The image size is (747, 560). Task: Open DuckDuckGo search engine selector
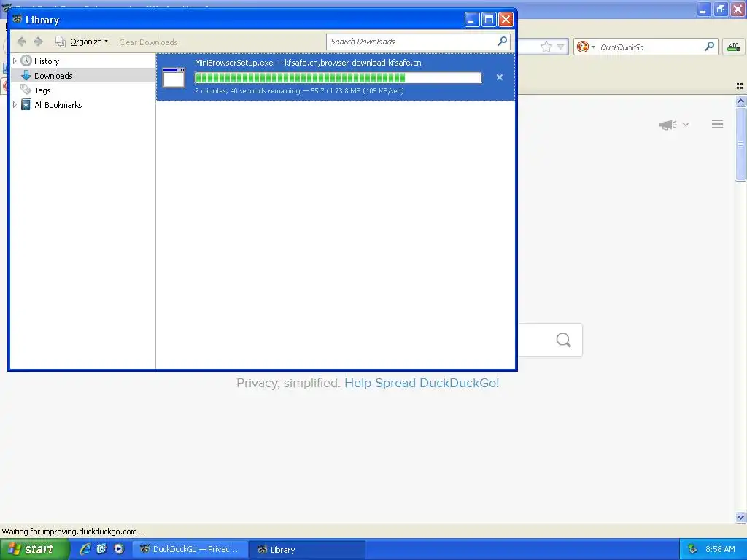click(586, 47)
